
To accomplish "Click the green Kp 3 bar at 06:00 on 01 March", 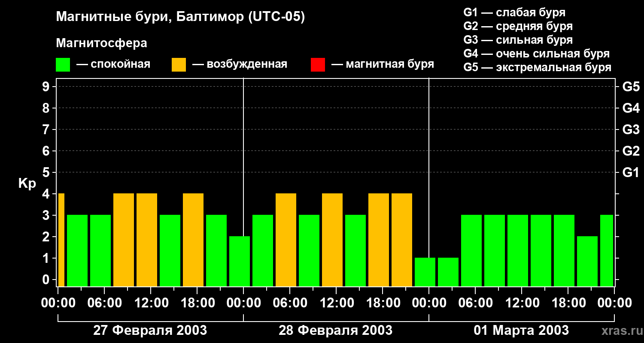I will tap(471, 250).
